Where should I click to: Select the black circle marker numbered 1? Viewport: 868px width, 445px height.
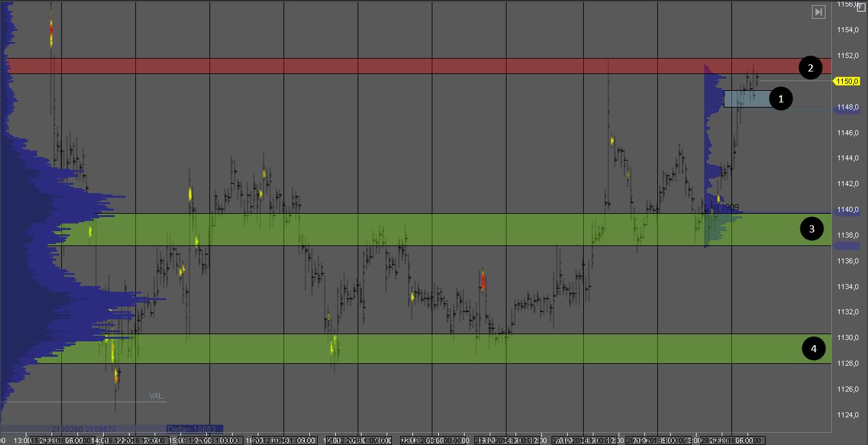[781, 99]
